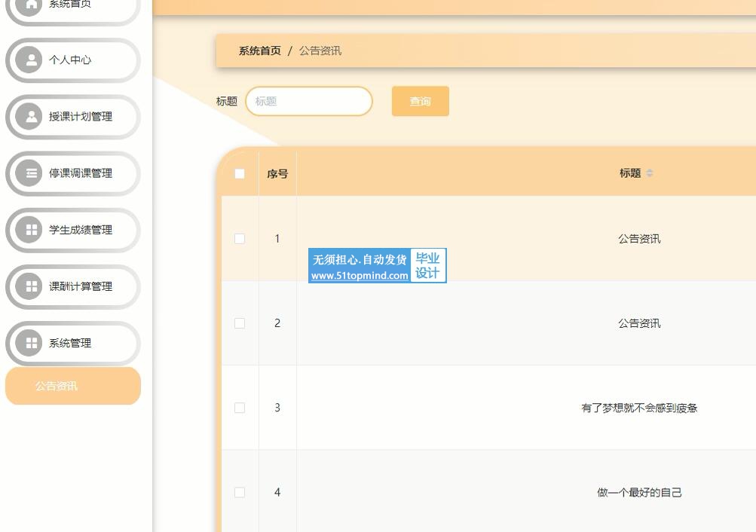This screenshot has width=756, height=532.
Task: Select the 公告资讯 submenu item
Action: click(x=57, y=386)
